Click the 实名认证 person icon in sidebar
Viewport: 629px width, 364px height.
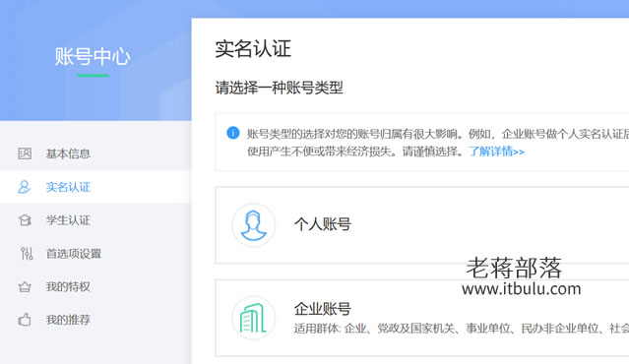click(24, 187)
